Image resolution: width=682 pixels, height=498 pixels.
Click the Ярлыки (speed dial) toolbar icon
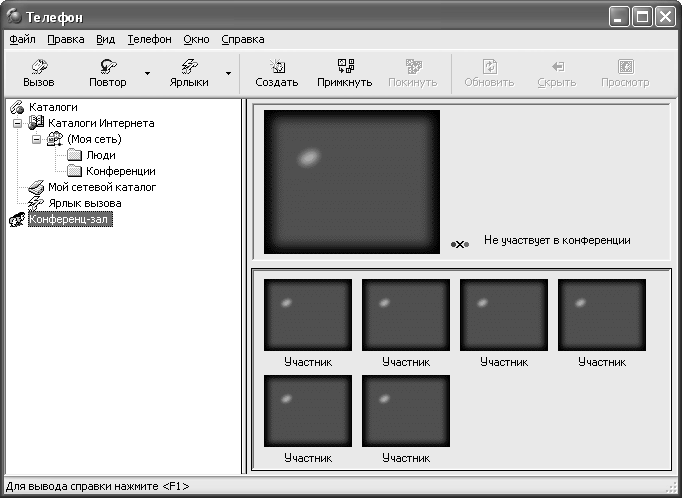189,67
